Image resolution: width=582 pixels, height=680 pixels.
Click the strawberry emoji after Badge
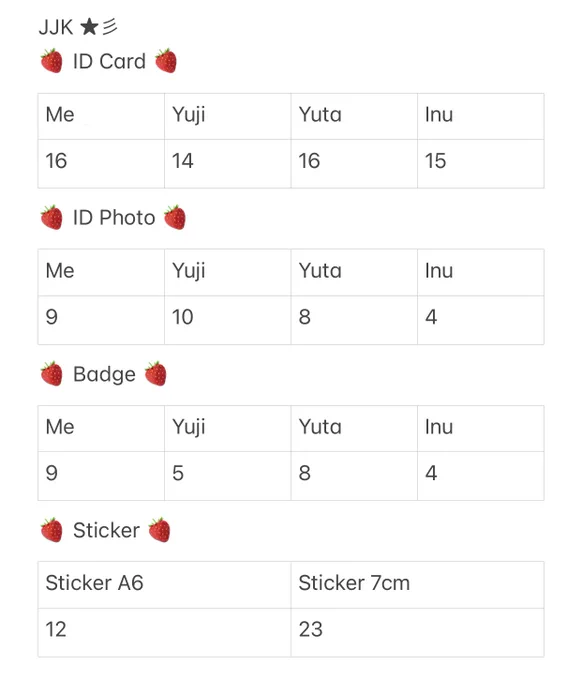point(155,373)
